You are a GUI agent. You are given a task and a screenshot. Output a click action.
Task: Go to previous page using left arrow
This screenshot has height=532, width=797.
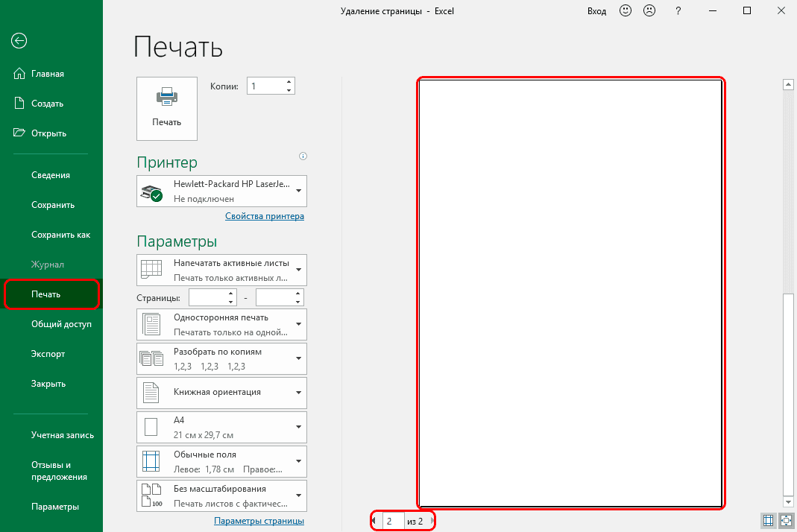374,521
